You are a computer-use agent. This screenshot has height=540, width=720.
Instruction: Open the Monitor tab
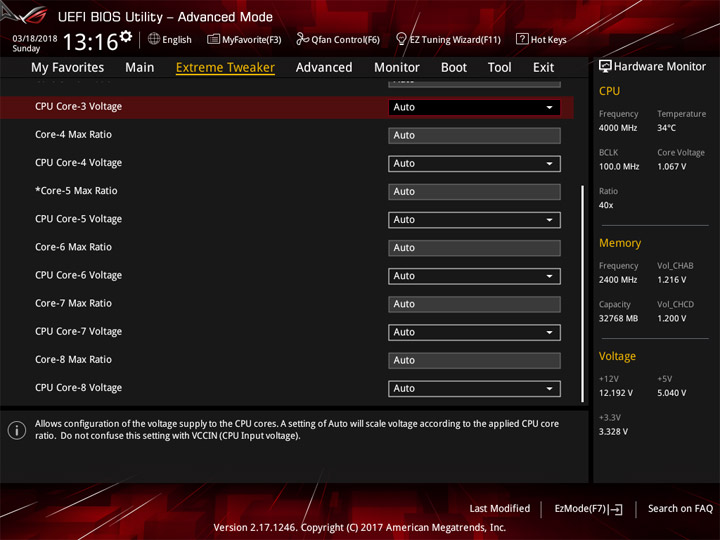click(397, 68)
